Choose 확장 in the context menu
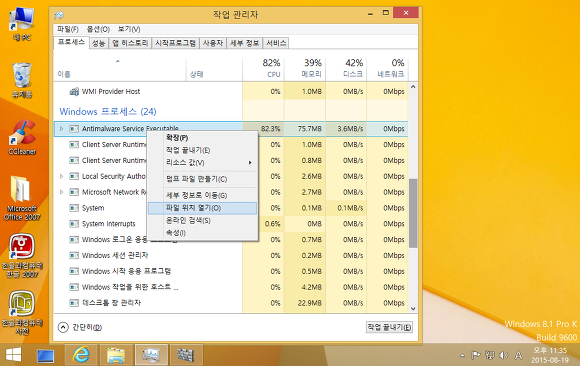This screenshot has width=580, height=366. tap(202, 138)
